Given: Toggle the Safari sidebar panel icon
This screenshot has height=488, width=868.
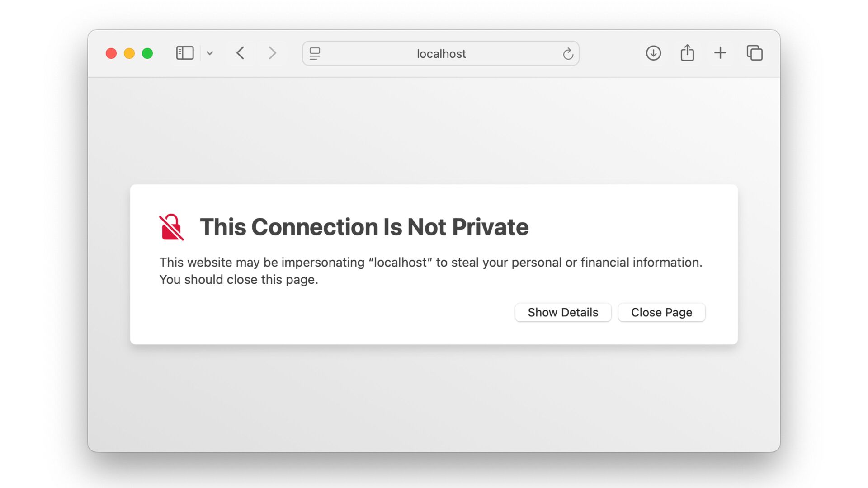Looking at the screenshot, I should click(x=184, y=53).
